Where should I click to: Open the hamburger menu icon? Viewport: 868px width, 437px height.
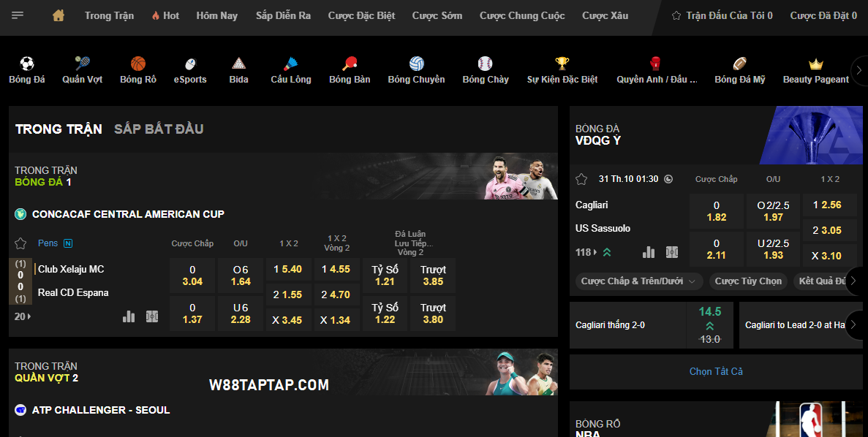[x=18, y=15]
